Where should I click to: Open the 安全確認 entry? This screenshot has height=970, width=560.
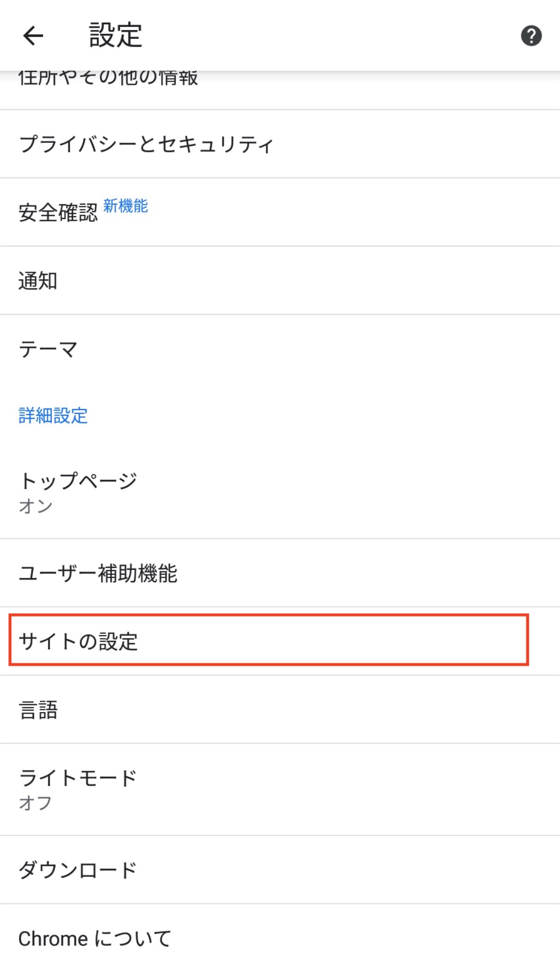[x=58, y=213]
